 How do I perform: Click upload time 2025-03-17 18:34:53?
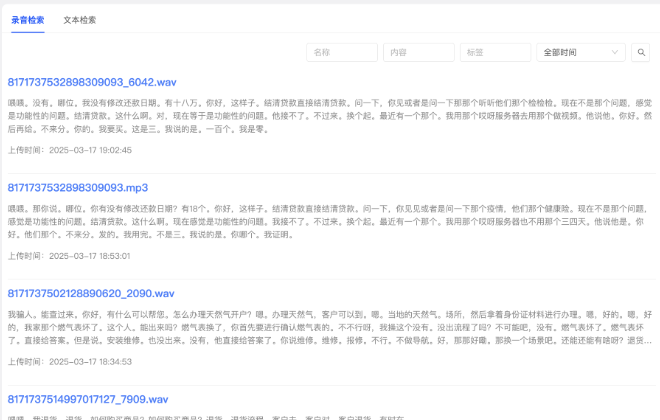pos(69,361)
